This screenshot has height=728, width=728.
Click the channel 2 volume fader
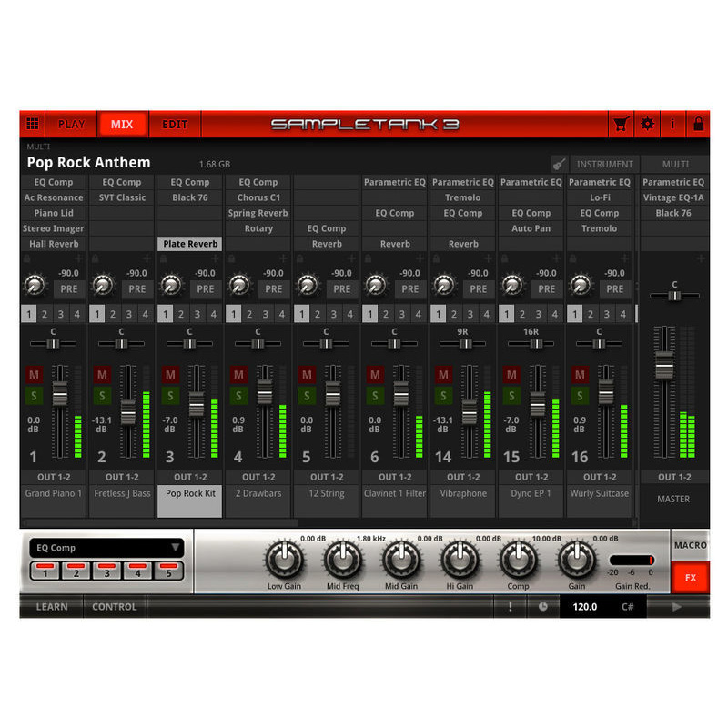(x=128, y=412)
